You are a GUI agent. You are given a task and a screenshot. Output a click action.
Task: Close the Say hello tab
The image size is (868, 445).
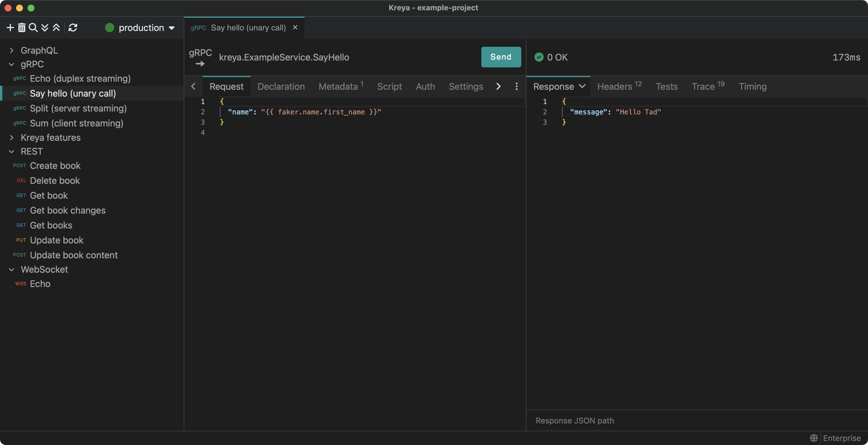tap(295, 28)
